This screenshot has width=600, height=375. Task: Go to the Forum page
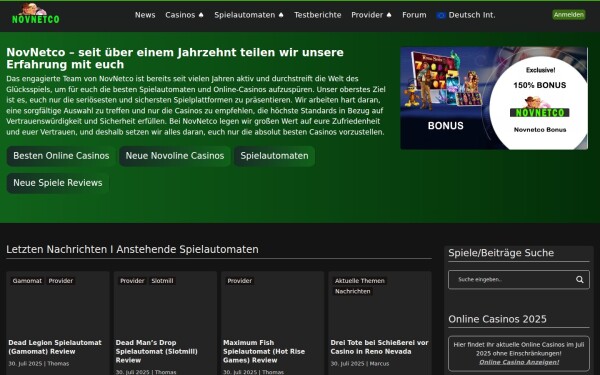tap(414, 15)
